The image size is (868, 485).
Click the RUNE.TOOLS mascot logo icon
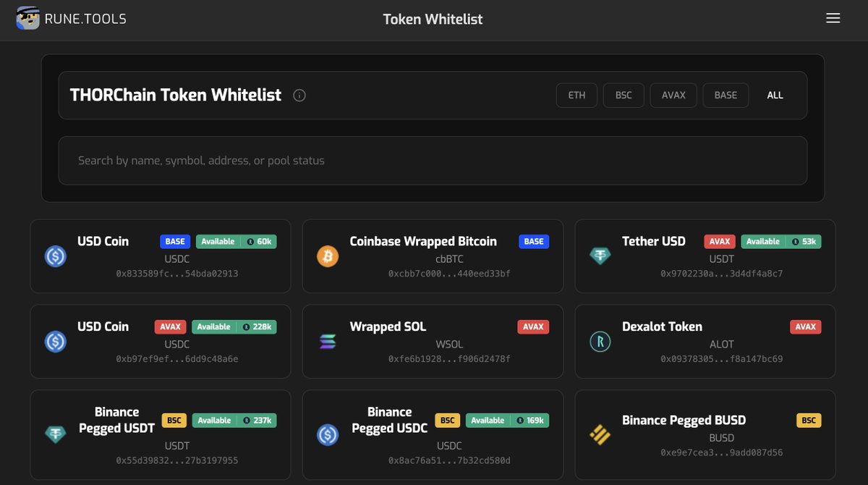[27, 18]
